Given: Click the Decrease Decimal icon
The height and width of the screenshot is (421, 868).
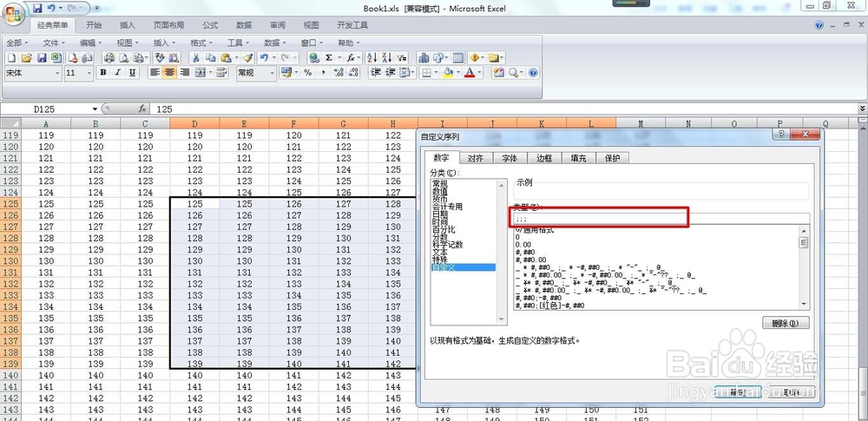Looking at the screenshot, I should (x=353, y=73).
